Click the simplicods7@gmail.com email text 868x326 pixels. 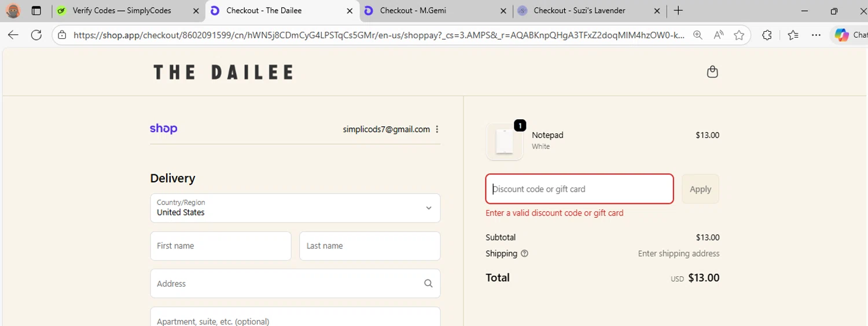click(x=386, y=129)
